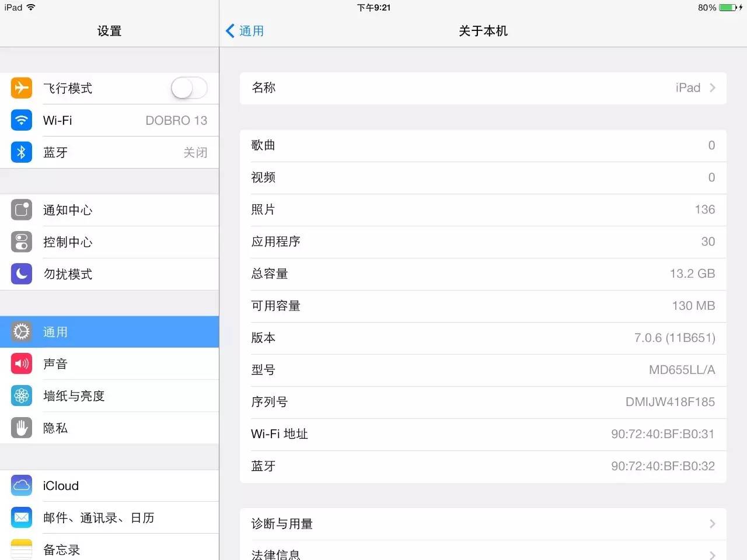Tap the Bluetooth (蓝牙) icon in sidebar

click(x=22, y=152)
